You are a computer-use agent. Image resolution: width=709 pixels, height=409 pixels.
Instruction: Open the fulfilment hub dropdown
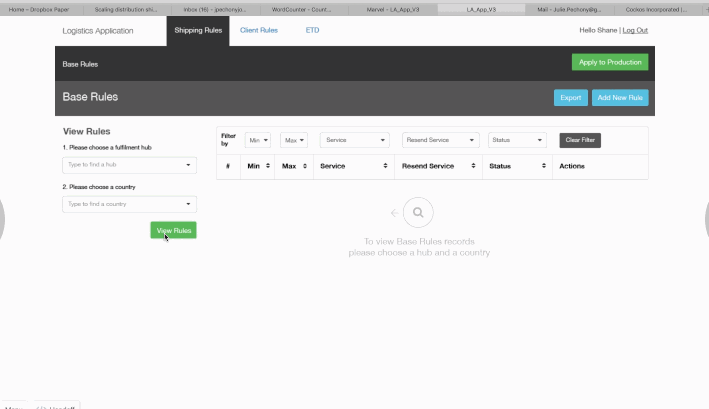point(129,165)
